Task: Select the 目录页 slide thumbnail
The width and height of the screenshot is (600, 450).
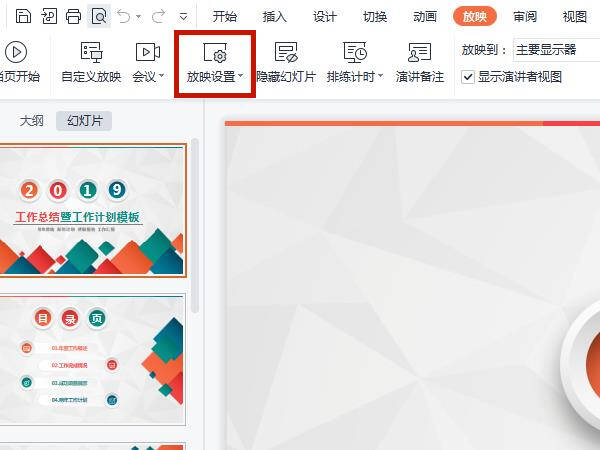Action: coord(93,359)
